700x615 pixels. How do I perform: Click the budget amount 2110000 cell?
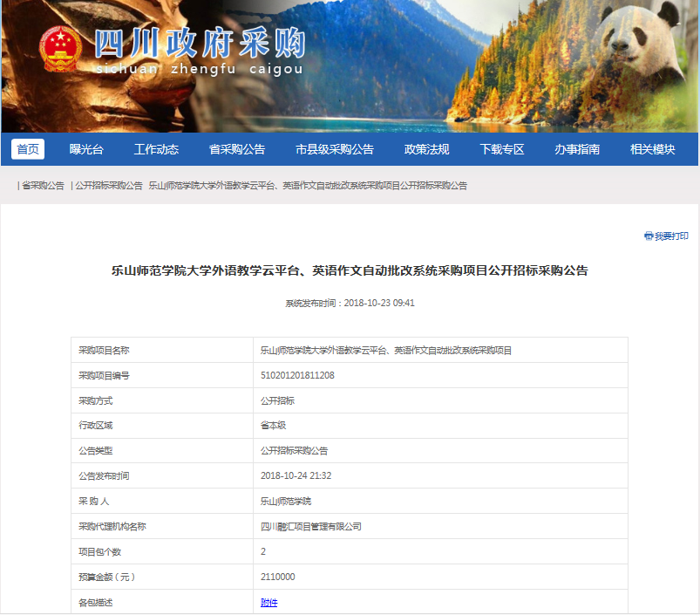pos(278,577)
